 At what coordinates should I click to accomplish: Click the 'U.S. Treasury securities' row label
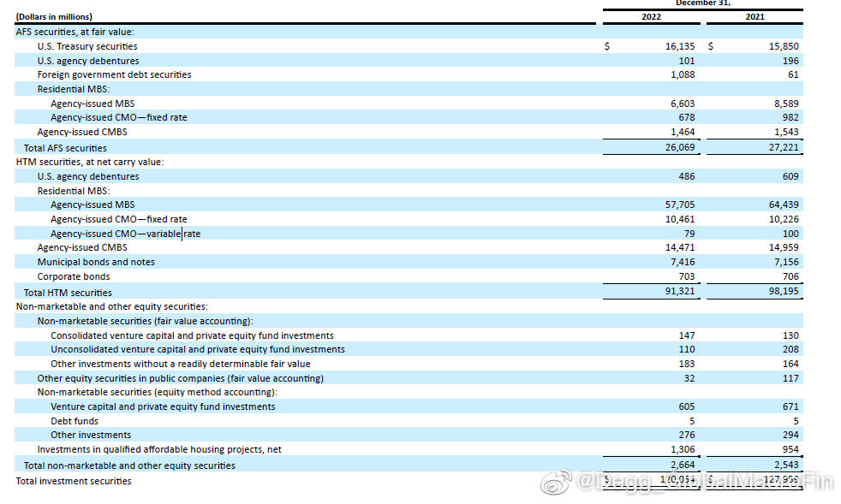coord(87,46)
